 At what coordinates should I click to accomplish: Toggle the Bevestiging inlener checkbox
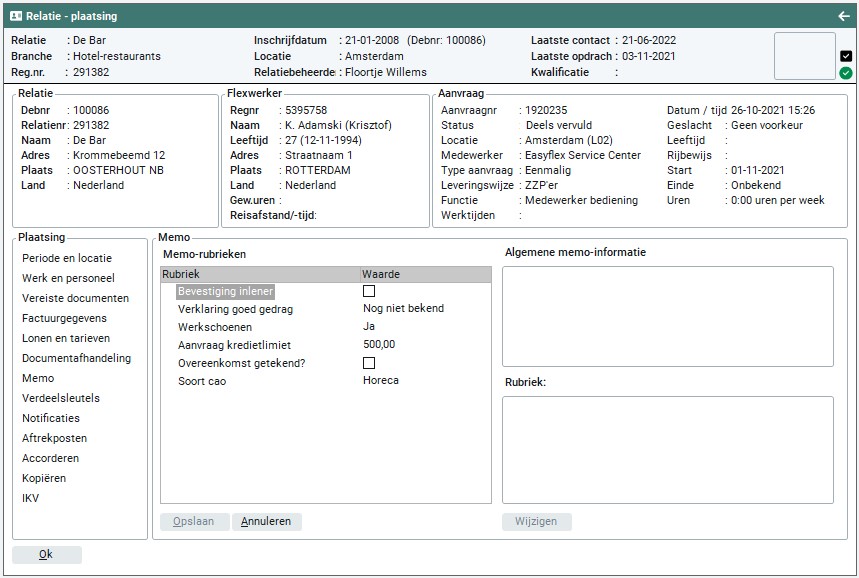pyautogui.click(x=369, y=291)
